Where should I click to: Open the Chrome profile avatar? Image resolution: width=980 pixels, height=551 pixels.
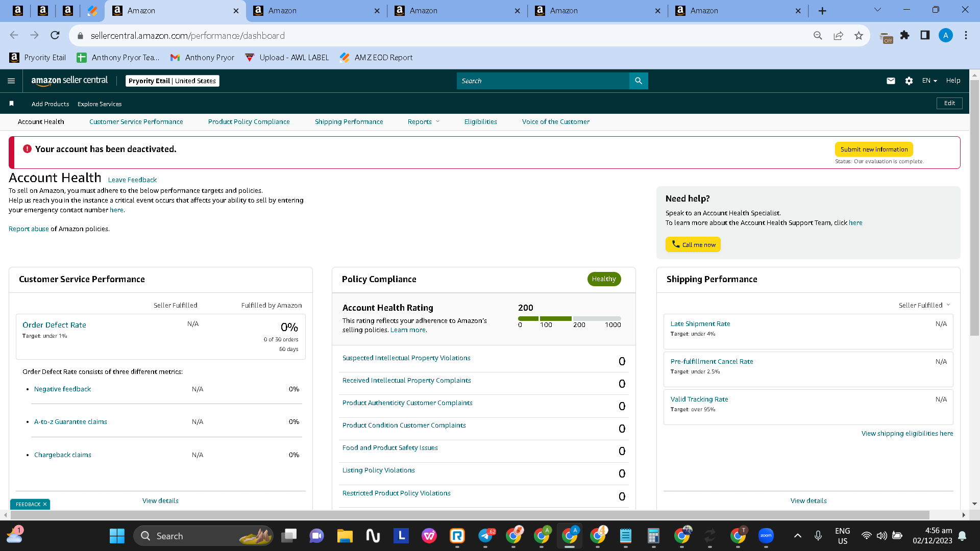[x=945, y=35]
